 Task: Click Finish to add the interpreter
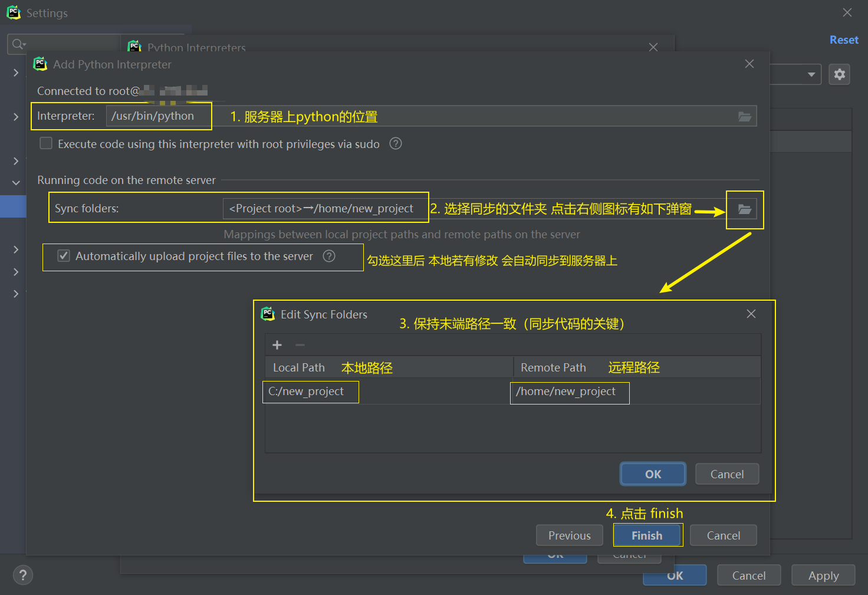[647, 535]
